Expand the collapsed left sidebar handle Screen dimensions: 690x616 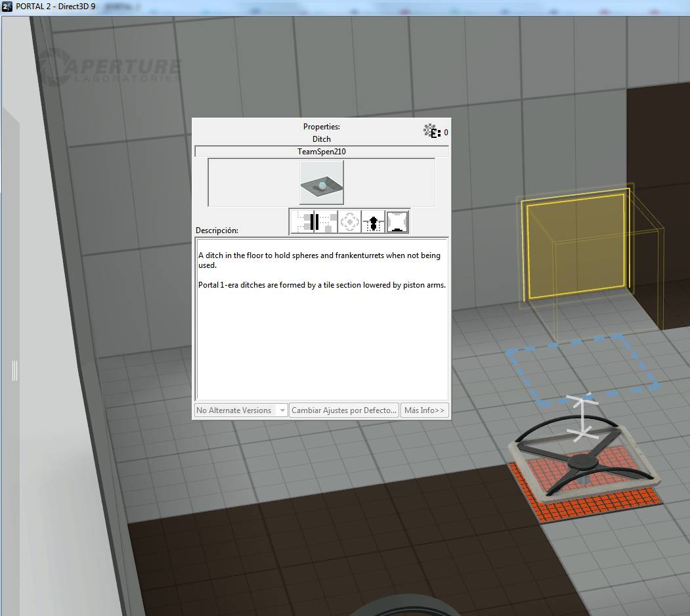pos(14,370)
